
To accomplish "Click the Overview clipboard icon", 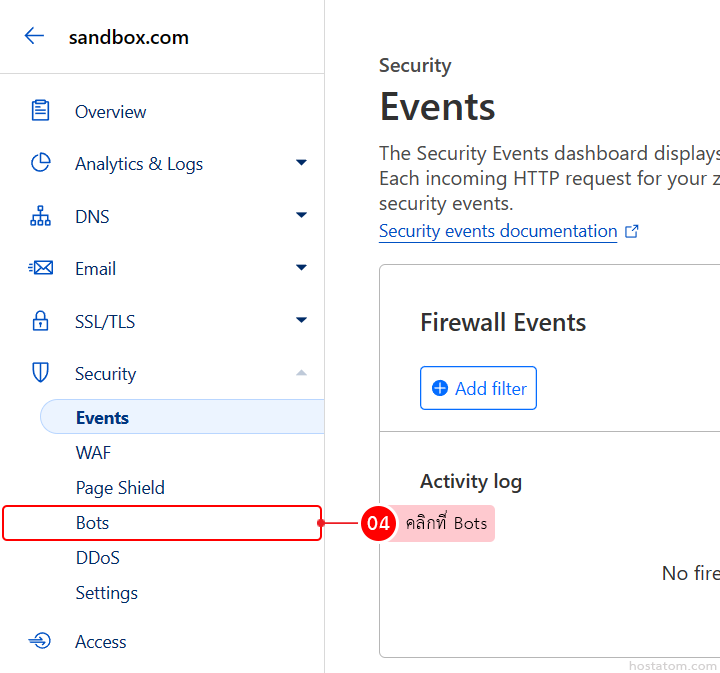I will coord(40,111).
